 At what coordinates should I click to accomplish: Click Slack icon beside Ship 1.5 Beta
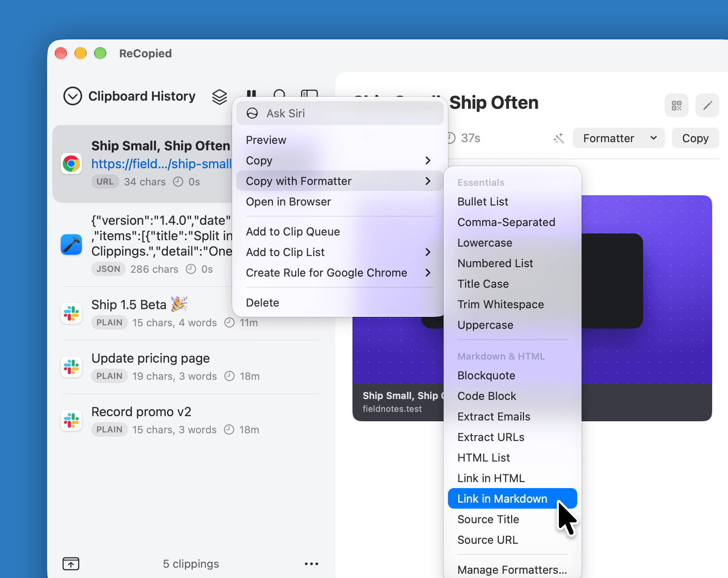pyautogui.click(x=71, y=313)
